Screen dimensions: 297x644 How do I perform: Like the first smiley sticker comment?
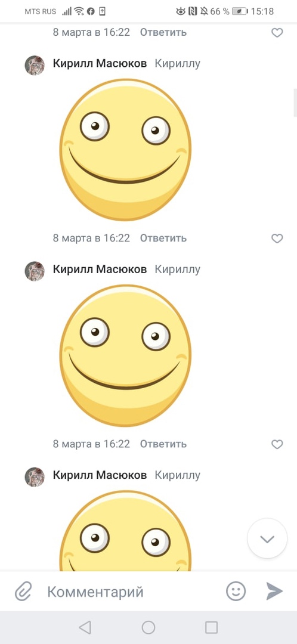277,238
